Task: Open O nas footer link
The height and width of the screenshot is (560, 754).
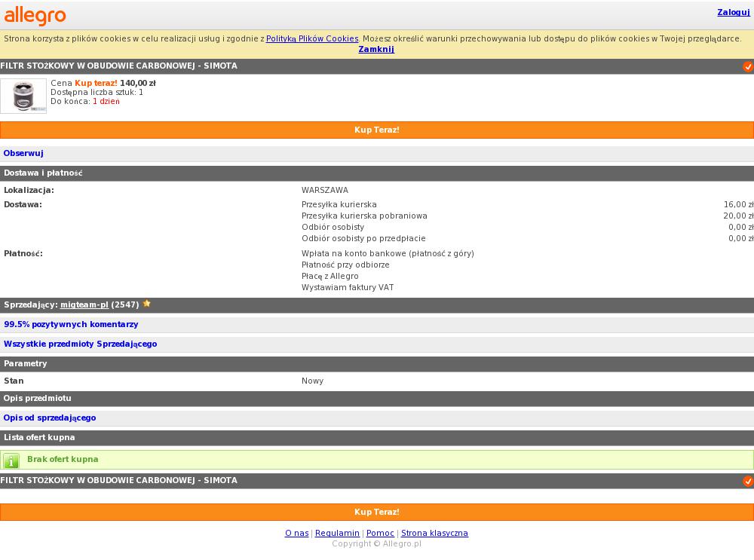Action: 296,533
